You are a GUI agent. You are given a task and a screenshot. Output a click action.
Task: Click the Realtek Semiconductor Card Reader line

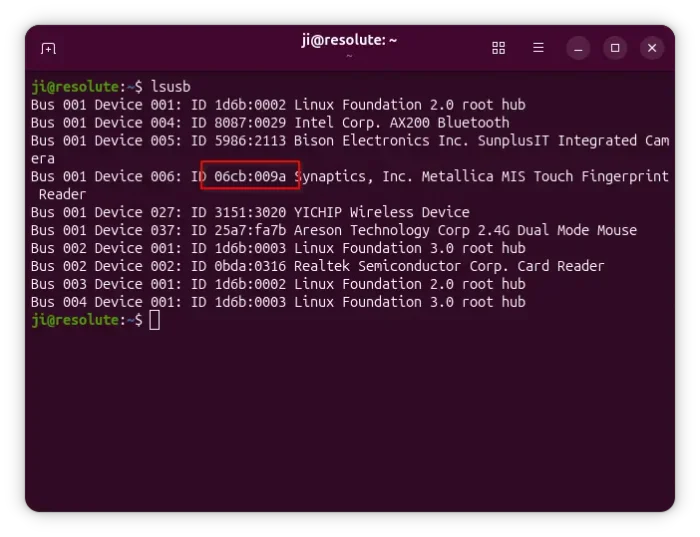(x=317, y=266)
